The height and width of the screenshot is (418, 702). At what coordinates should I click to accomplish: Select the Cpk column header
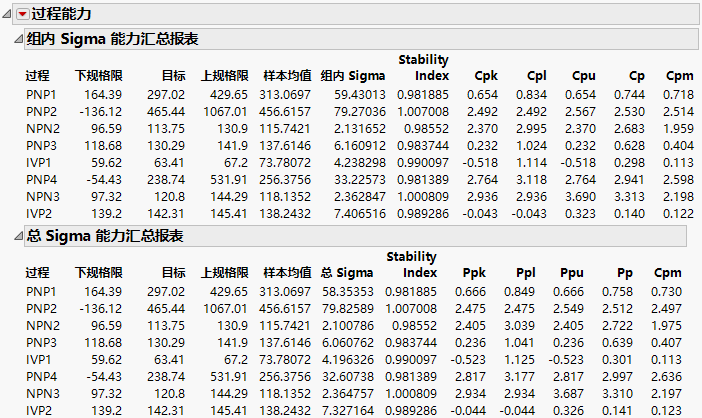[486, 76]
